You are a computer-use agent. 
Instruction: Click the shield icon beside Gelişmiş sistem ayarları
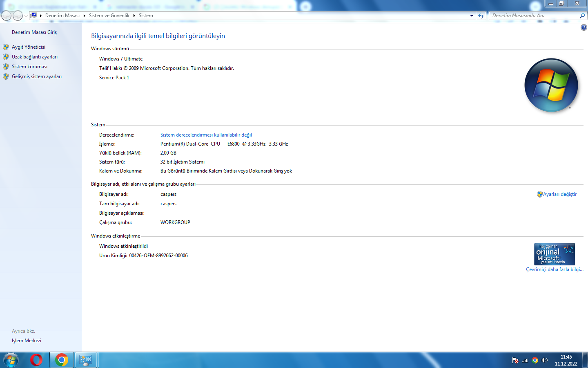(x=6, y=76)
